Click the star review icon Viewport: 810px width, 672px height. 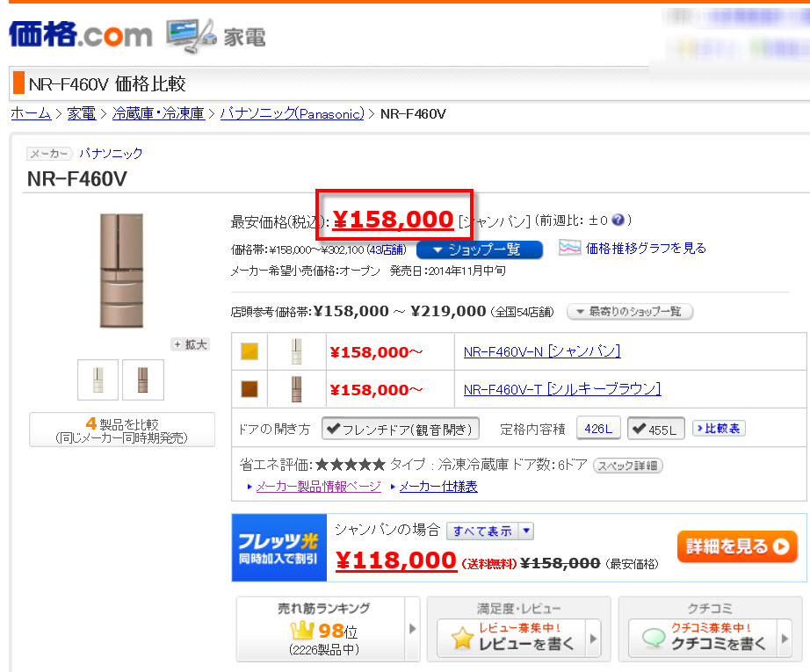click(x=462, y=638)
